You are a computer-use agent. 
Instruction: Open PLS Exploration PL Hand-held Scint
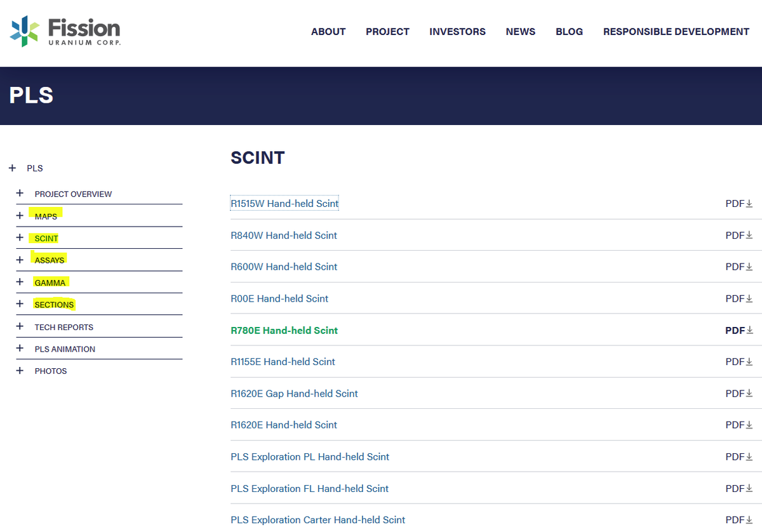310,456
